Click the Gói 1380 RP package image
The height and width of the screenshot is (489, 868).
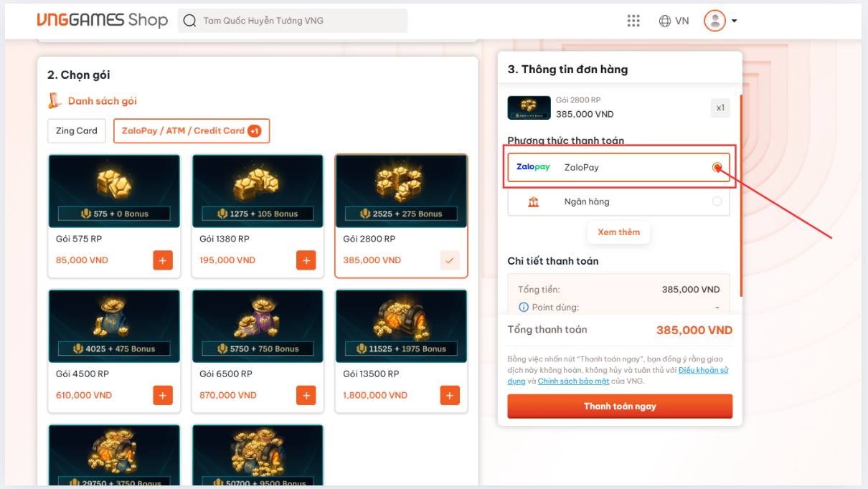click(x=258, y=191)
